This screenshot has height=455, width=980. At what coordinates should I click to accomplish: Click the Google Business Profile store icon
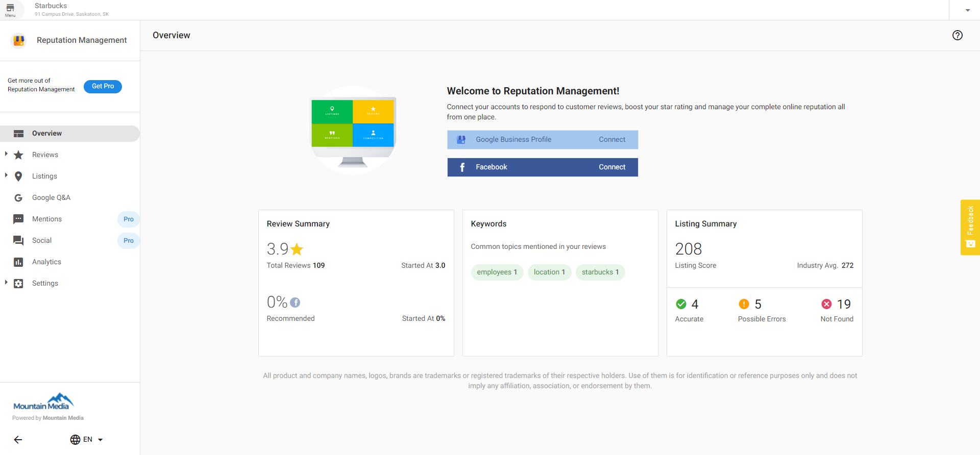(461, 140)
